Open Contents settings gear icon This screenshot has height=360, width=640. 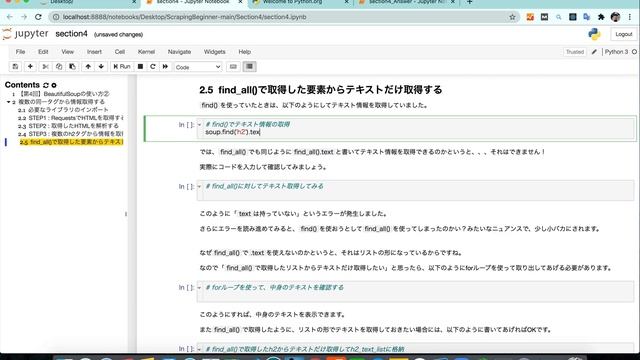click(x=54, y=85)
